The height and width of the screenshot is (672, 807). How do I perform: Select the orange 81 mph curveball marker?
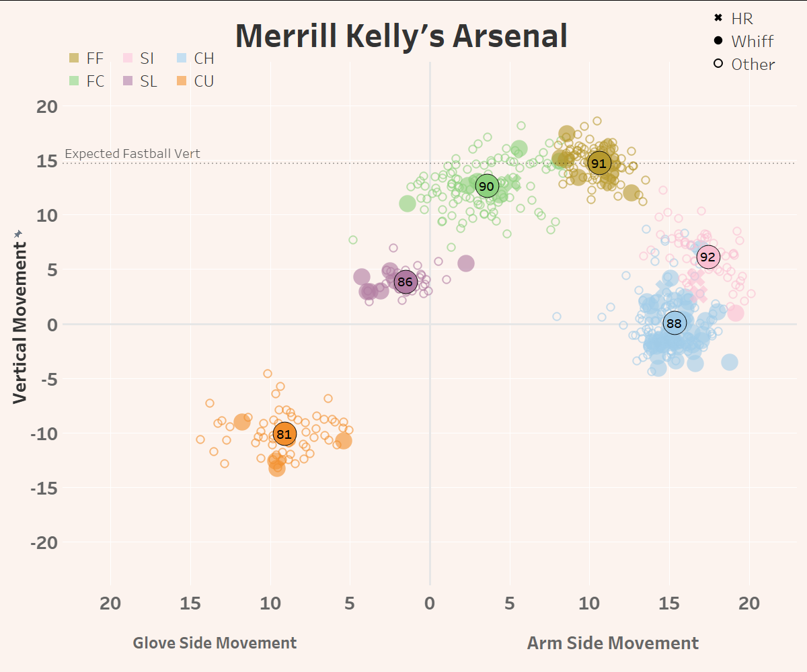click(x=284, y=434)
